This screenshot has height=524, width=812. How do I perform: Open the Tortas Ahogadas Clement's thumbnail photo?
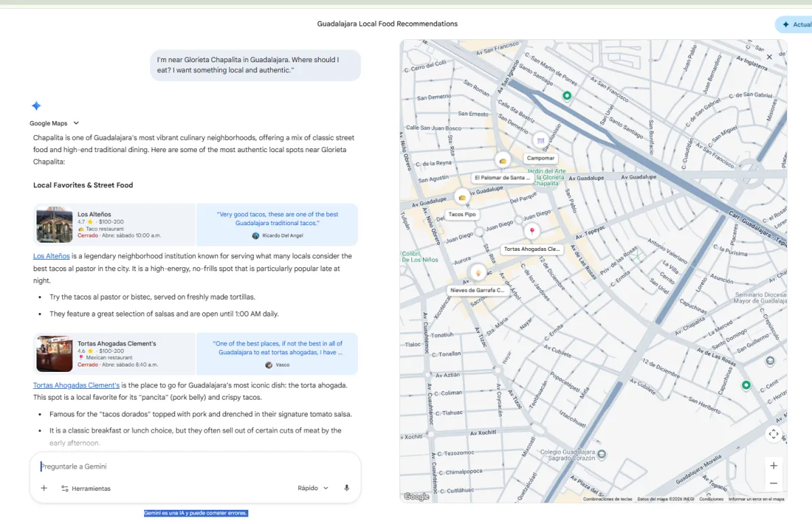click(54, 354)
